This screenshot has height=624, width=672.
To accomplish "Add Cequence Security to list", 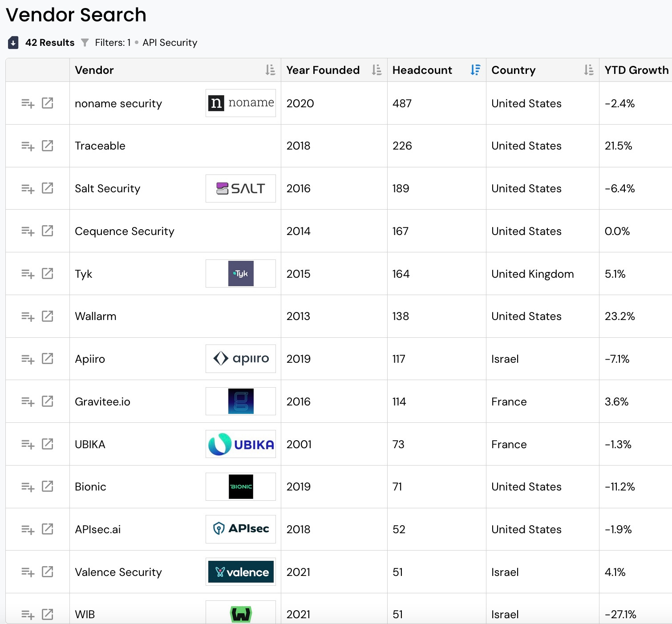I will [x=28, y=231].
